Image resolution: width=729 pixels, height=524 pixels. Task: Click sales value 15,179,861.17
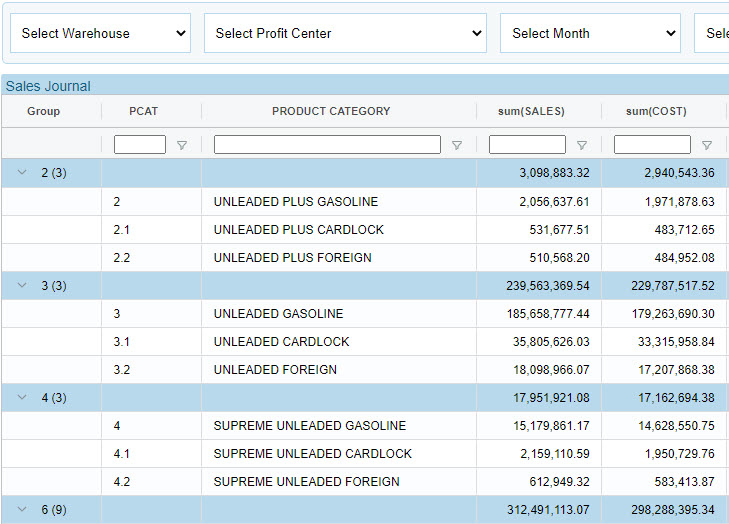551,426
